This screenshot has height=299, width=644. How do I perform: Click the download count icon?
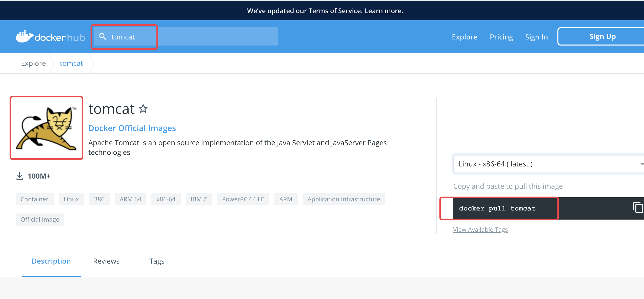[19, 176]
